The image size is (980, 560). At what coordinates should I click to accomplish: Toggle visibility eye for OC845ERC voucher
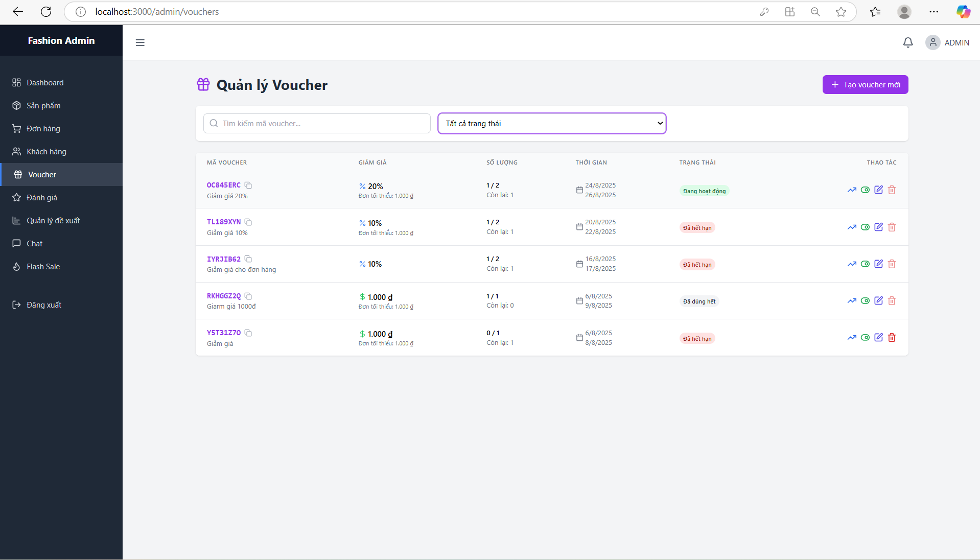(865, 190)
